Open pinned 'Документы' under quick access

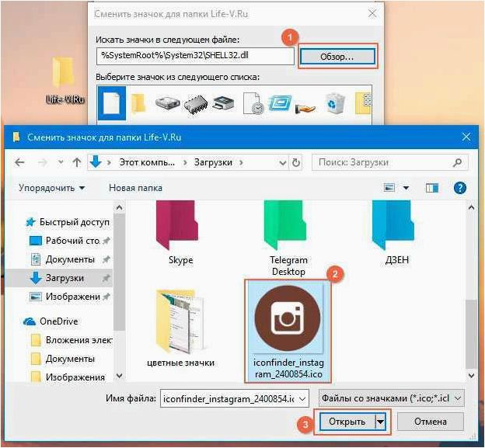[x=70, y=259]
